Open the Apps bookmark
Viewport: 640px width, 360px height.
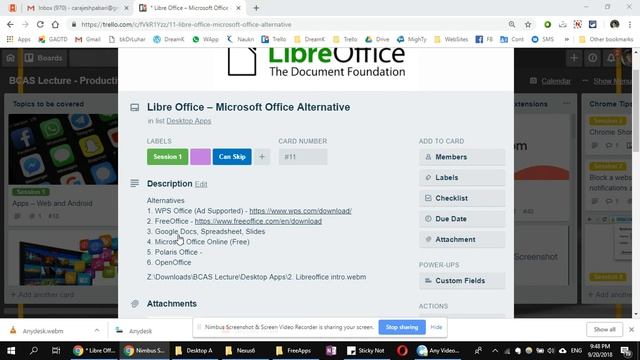click(x=19, y=39)
